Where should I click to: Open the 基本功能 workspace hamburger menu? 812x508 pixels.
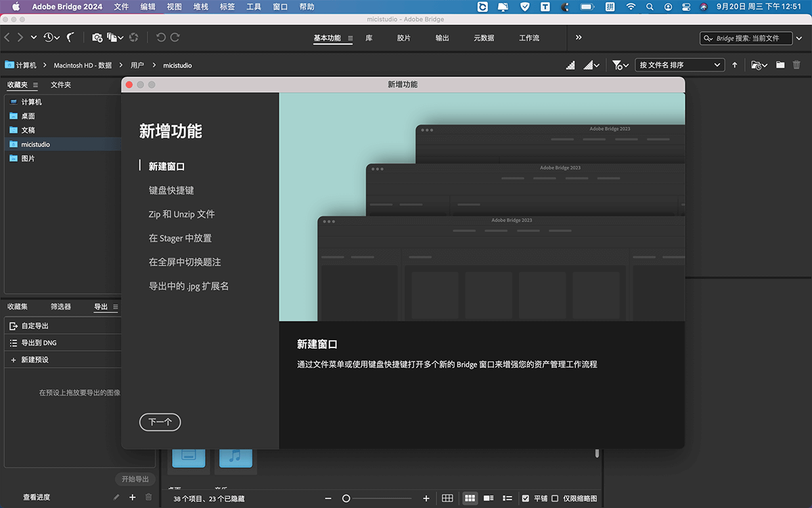[x=351, y=38]
